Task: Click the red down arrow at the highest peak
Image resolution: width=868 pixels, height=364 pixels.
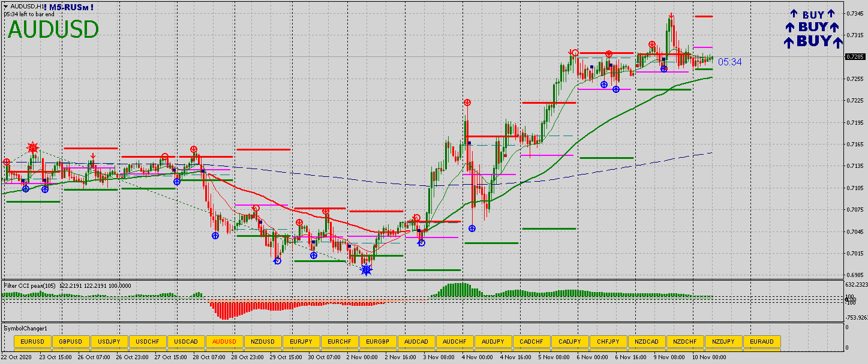Action: tap(671, 16)
